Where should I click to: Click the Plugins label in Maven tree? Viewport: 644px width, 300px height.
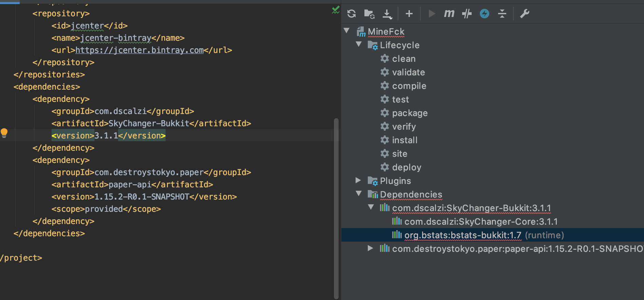coord(395,181)
